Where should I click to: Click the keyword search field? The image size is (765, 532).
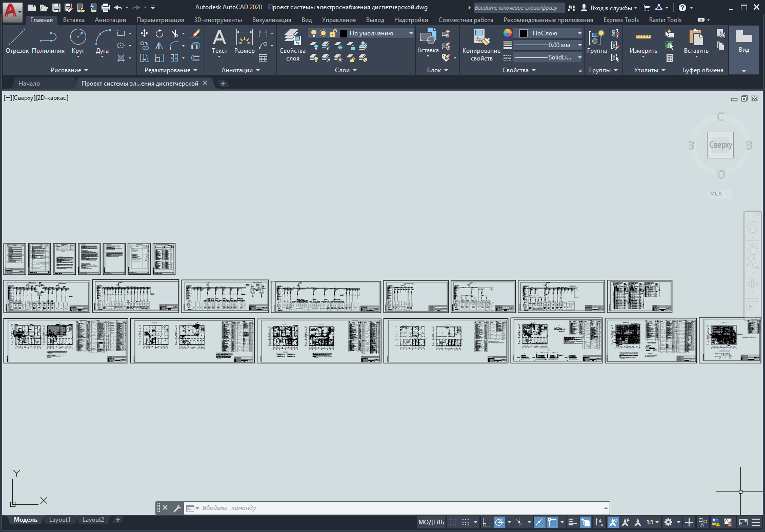(x=518, y=8)
